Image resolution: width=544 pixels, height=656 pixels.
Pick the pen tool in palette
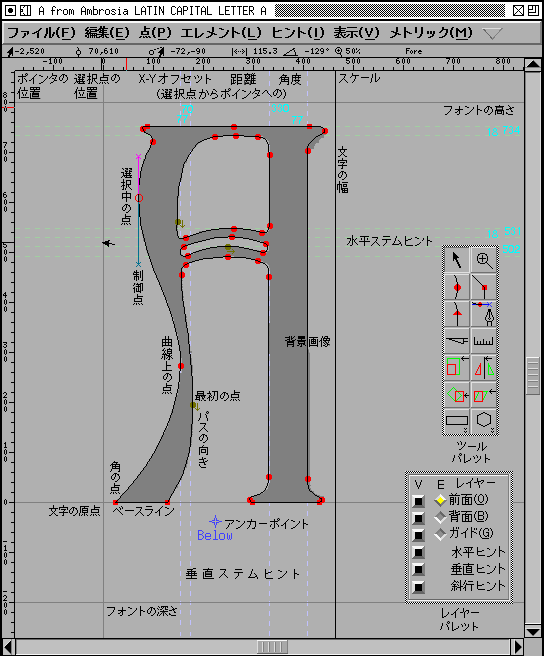pos(484,314)
